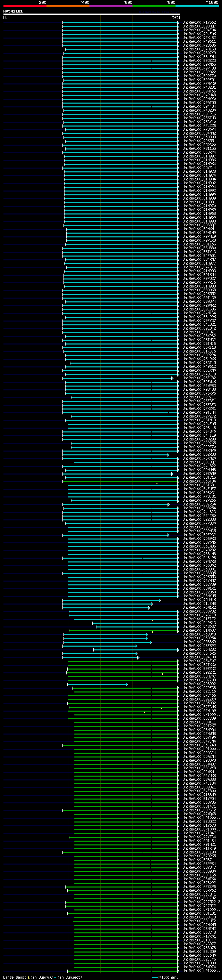Image resolution: width=222 pixels, height=980 pixels.
Task: Select the UniRef100_P48498 entry
Action: pos(199,558)
